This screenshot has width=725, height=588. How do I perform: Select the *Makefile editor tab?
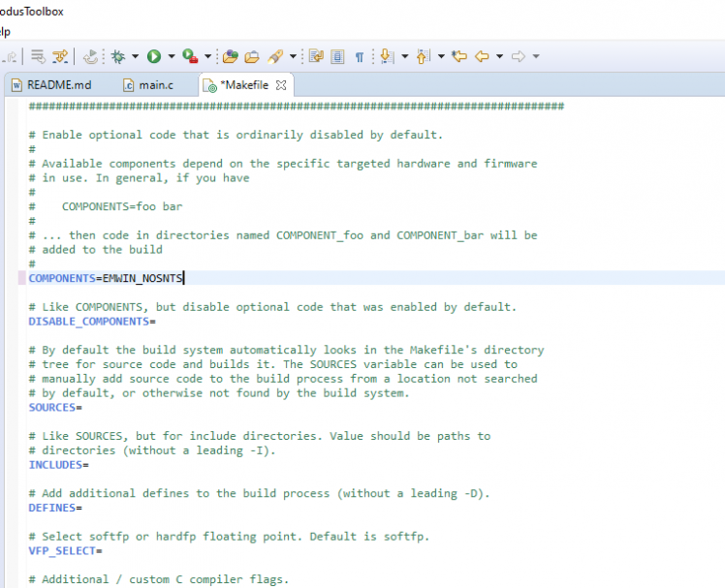244,85
